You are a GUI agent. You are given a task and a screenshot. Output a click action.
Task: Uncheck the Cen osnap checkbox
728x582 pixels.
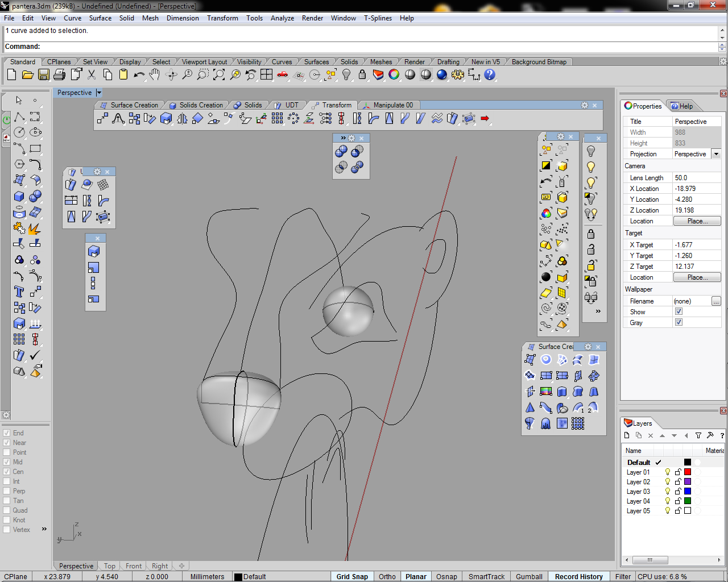pyautogui.click(x=7, y=472)
